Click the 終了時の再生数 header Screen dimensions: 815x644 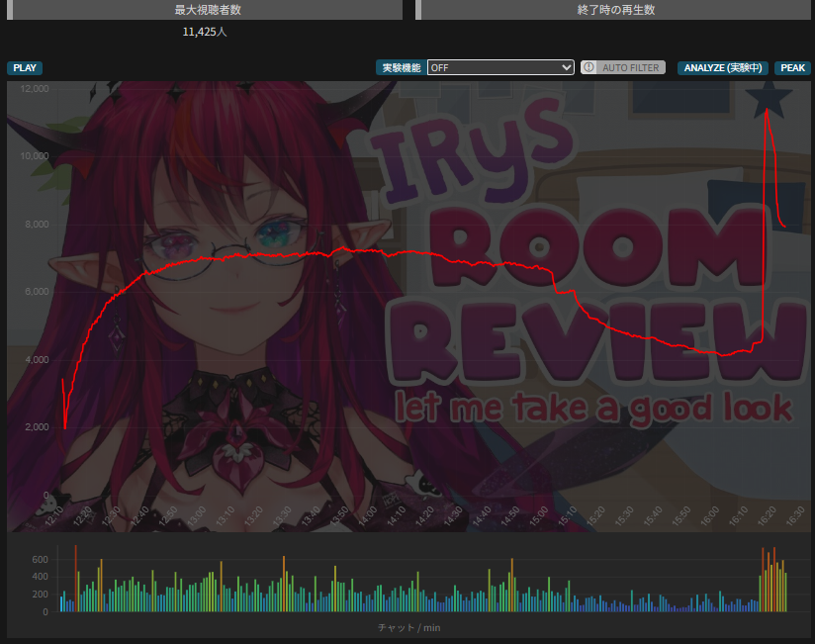click(x=613, y=10)
